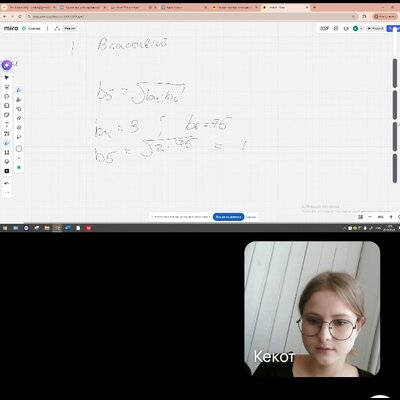Select the sticky note tool
Screen dimensions: 400x400
click(x=7, y=115)
